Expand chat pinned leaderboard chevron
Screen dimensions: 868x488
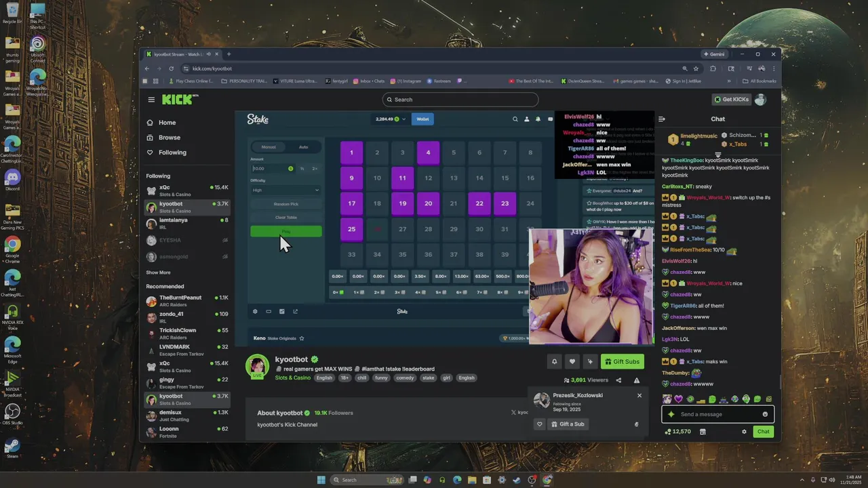point(717,155)
